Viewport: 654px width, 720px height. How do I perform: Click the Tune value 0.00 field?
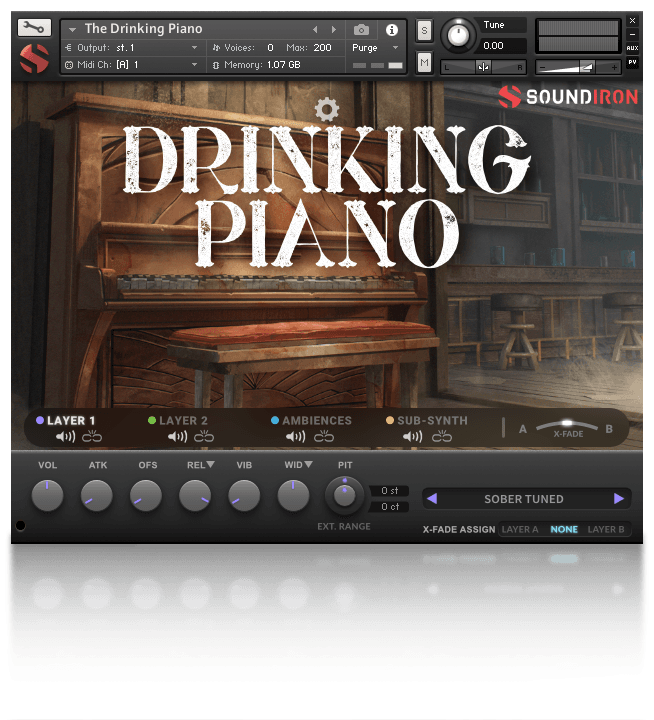[502, 45]
